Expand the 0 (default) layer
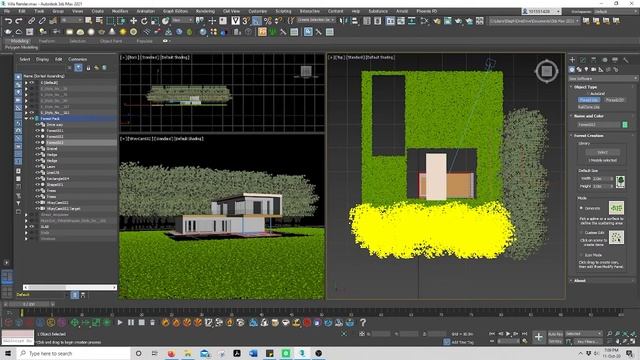This screenshot has height=360, width=640. click(x=26, y=82)
